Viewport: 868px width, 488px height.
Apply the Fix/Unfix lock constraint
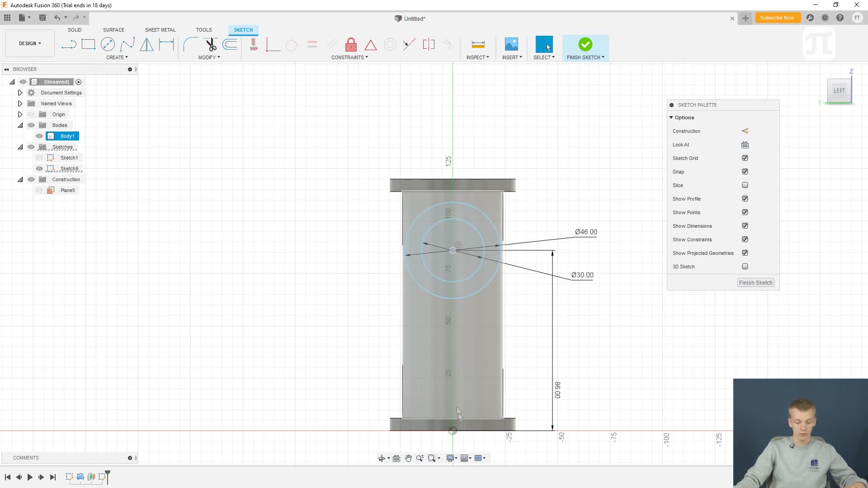(x=351, y=44)
